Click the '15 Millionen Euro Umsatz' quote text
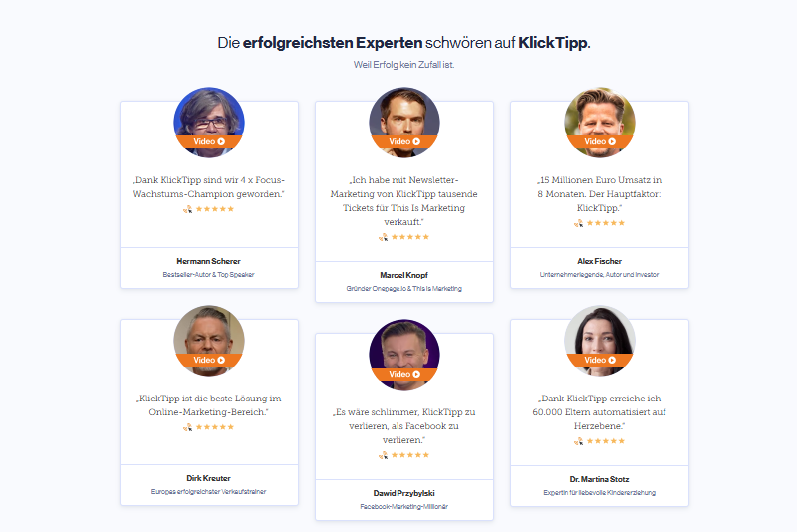797x532 pixels. coord(600,194)
